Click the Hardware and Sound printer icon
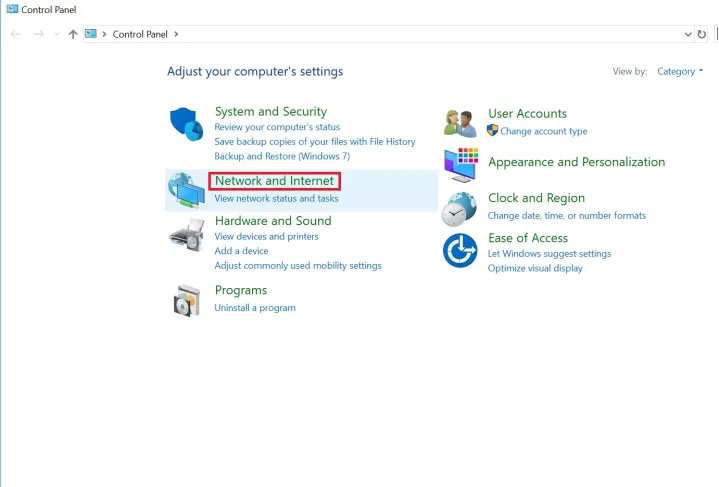Screen dimensions: 719x487 click(x=187, y=235)
